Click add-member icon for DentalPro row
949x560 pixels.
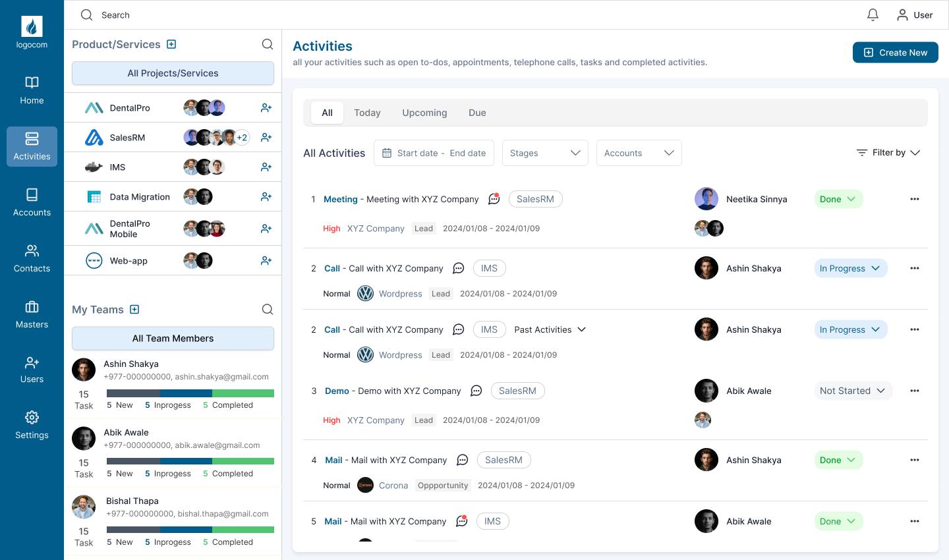pos(266,108)
